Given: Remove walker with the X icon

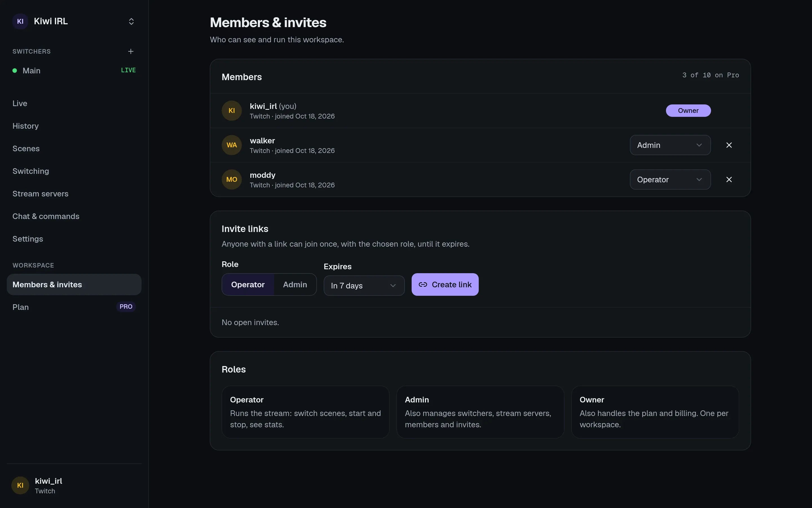Looking at the screenshot, I should [x=729, y=145].
